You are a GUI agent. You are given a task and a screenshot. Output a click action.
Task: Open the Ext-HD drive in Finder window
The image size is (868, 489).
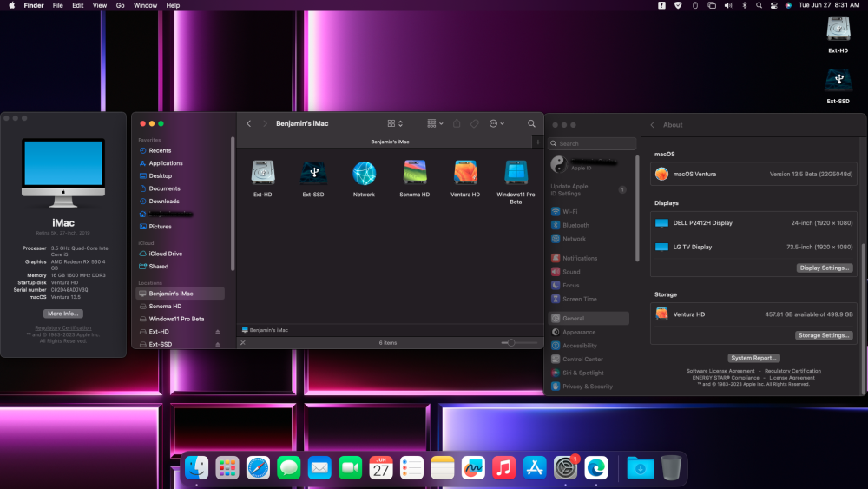pos(263,173)
